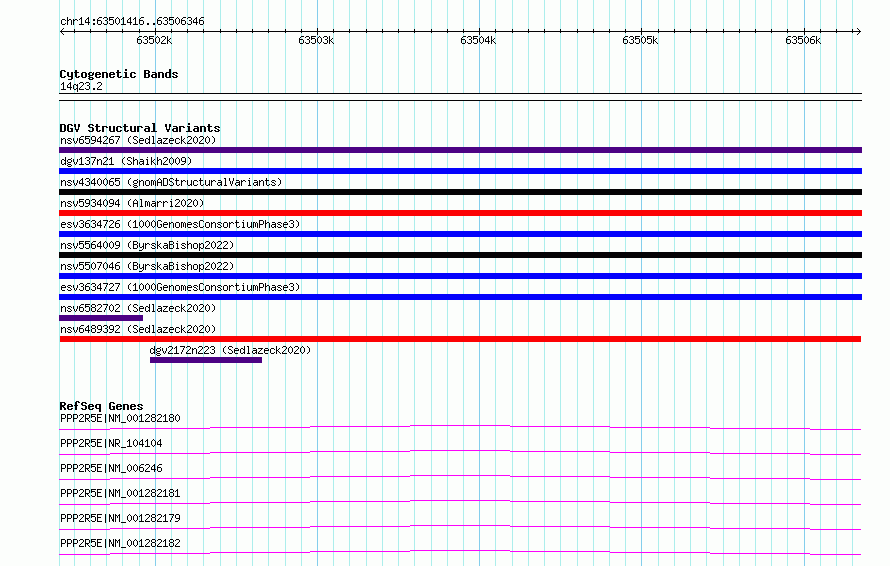Click nsv6489392 (Sedlazeck2020) label
This screenshot has width=890, height=566.
pyautogui.click(x=138, y=329)
